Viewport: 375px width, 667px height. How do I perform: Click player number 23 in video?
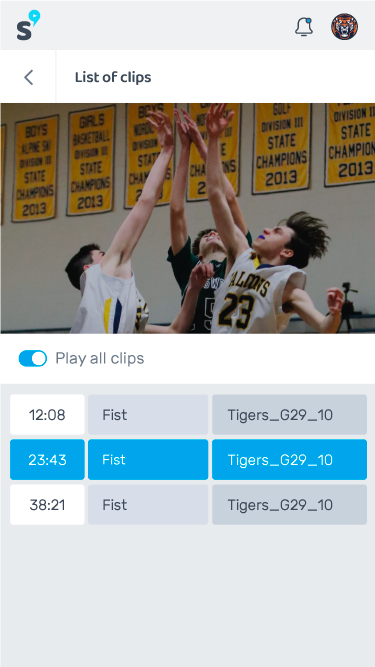pos(236,305)
